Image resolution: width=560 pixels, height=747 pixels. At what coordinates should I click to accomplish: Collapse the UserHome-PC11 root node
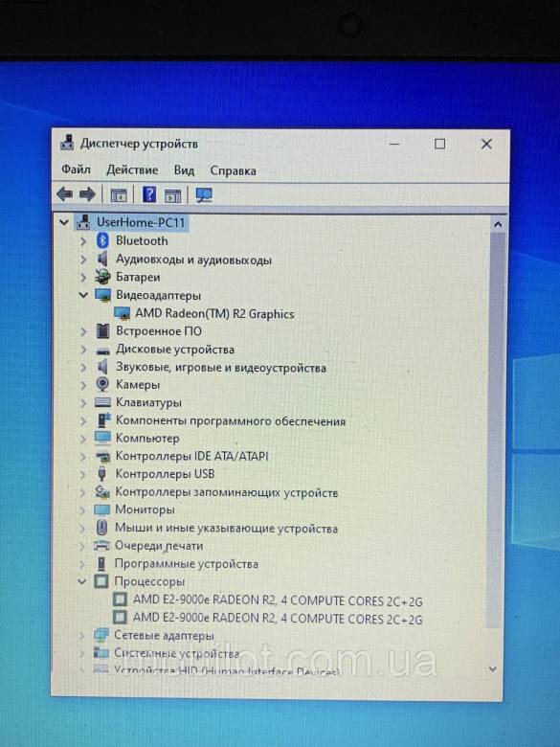(x=64, y=222)
